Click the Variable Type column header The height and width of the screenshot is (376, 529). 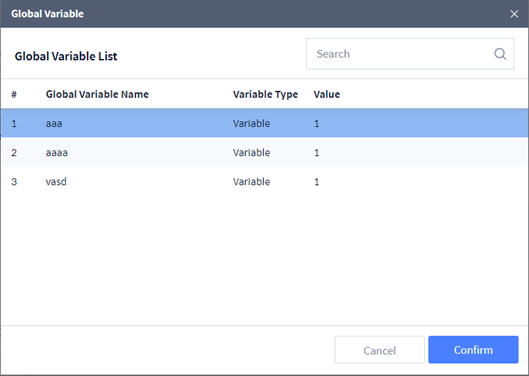(266, 94)
